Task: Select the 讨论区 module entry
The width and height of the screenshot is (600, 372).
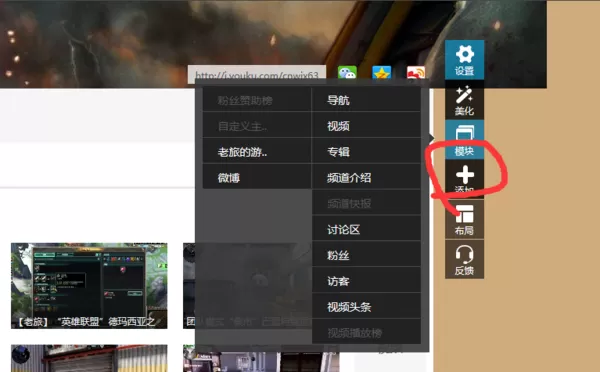Action: click(366, 229)
